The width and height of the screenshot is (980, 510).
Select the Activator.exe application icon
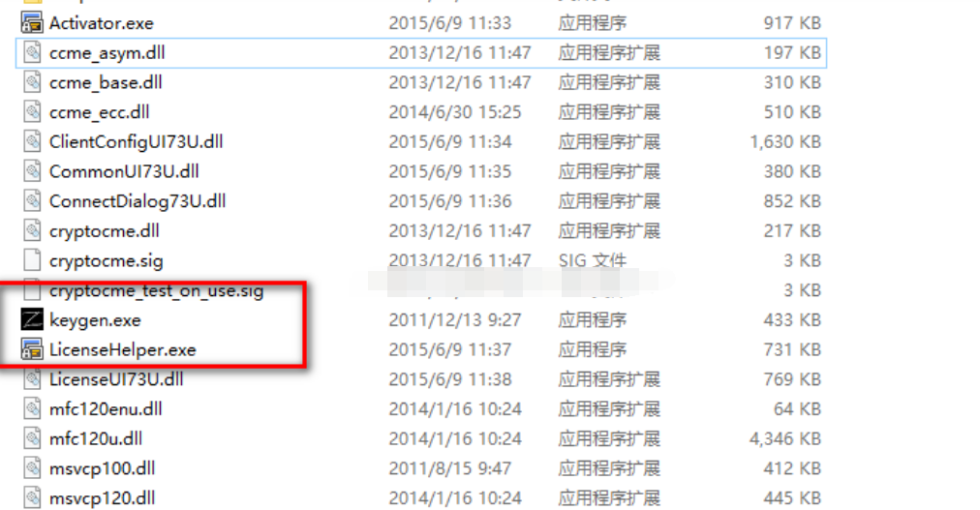point(32,23)
